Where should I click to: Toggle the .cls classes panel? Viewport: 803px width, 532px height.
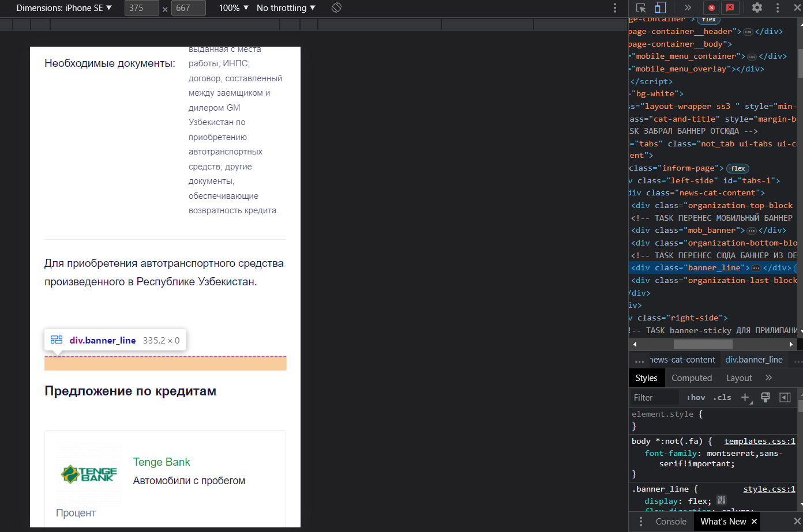pyautogui.click(x=722, y=398)
